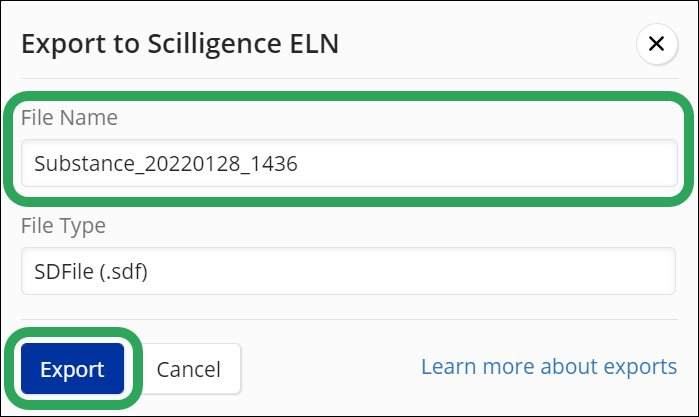This screenshot has width=699, height=417.
Task: Confirm export with the Export button
Action: point(72,369)
